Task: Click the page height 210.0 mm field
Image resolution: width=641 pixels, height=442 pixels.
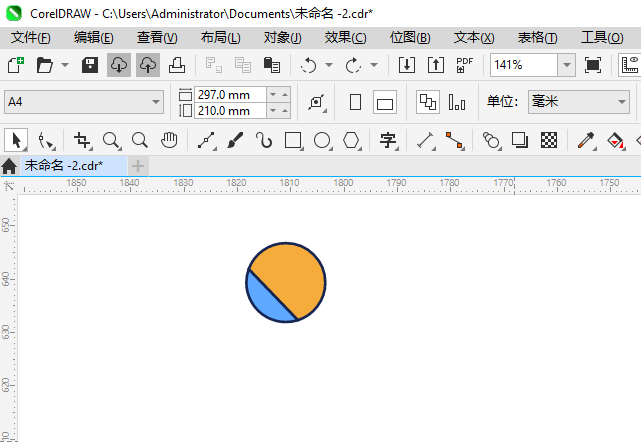Action: [x=231, y=111]
